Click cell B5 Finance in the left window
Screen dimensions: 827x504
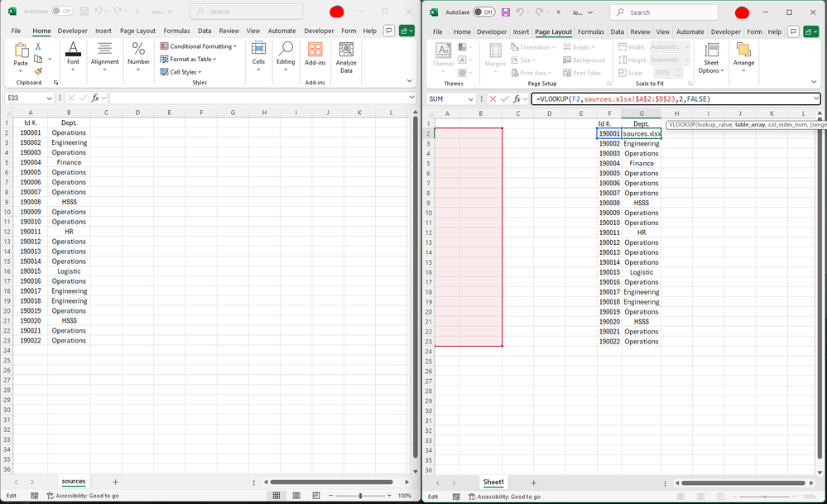pos(69,162)
